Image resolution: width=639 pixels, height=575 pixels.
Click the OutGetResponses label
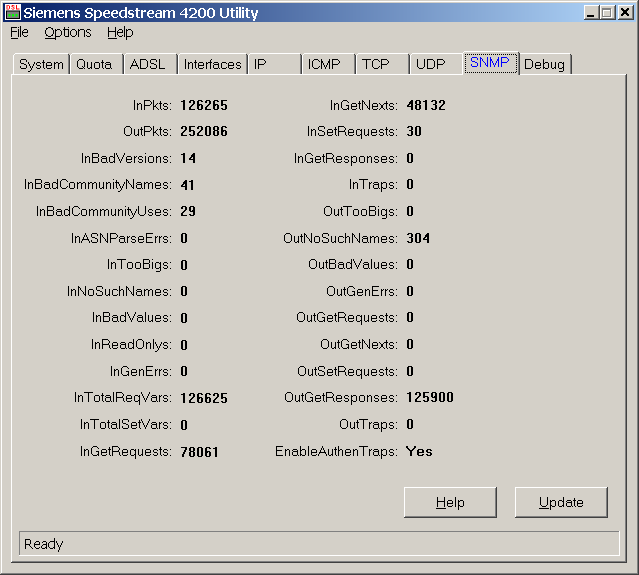(x=341, y=398)
